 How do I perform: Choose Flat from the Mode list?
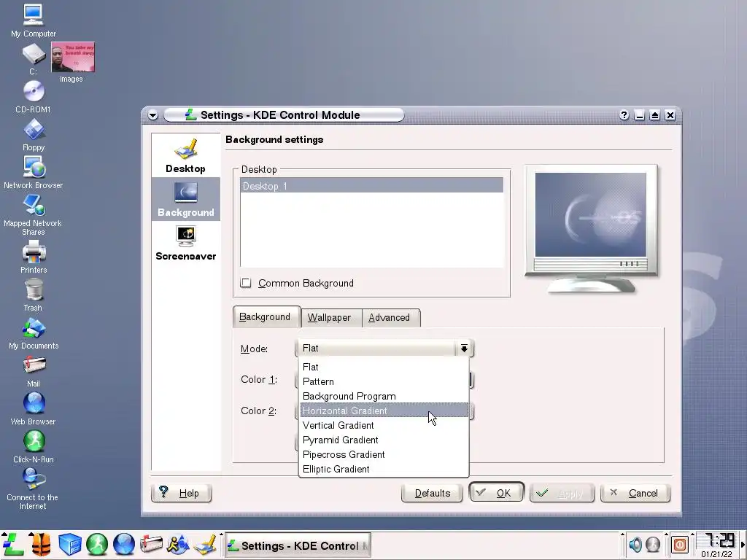pos(384,367)
